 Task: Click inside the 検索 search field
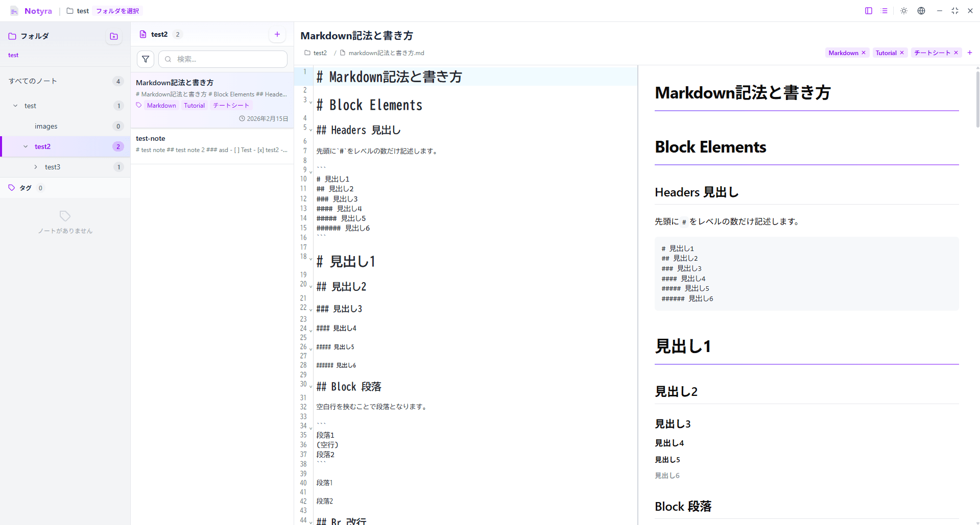[222, 59]
